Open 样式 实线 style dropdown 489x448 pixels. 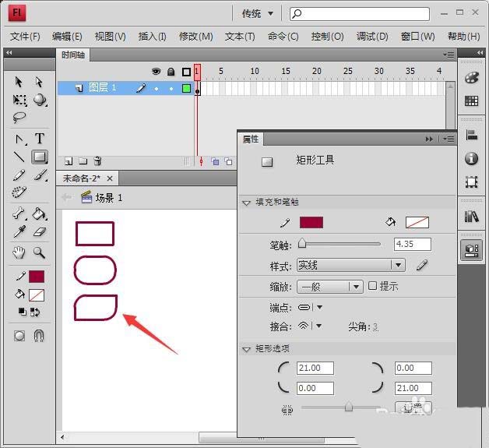tap(351, 265)
